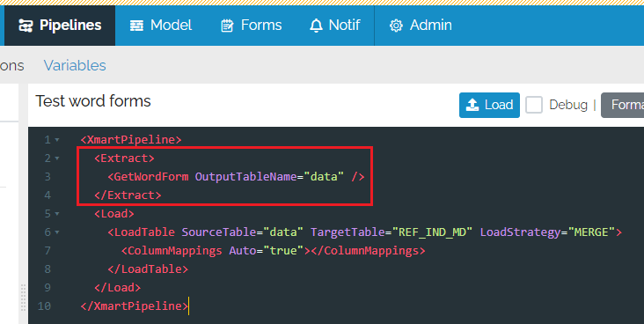
Task: Click line number 3 in the gutter
Action: click(x=48, y=177)
